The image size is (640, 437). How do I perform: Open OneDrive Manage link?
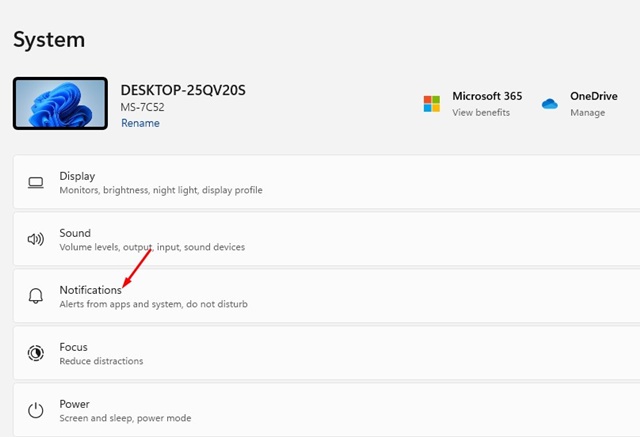587,113
